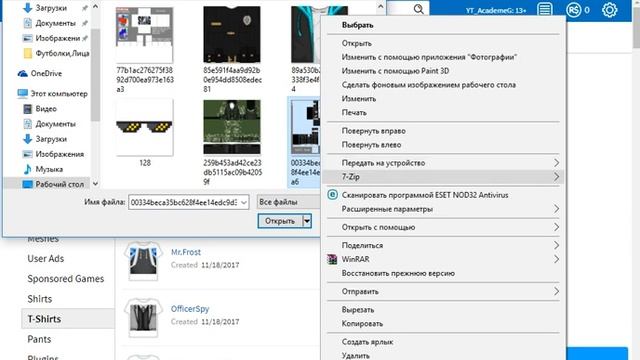
Task: Select the 77b1ac276275f38 image thumbnail
Action: [144, 34]
